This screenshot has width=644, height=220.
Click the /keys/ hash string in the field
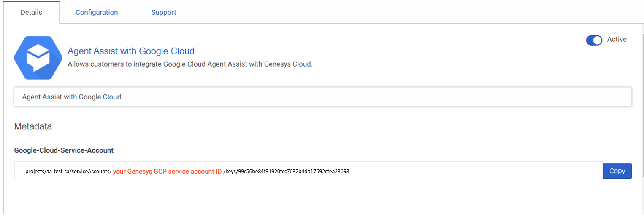tap(286, 172)
